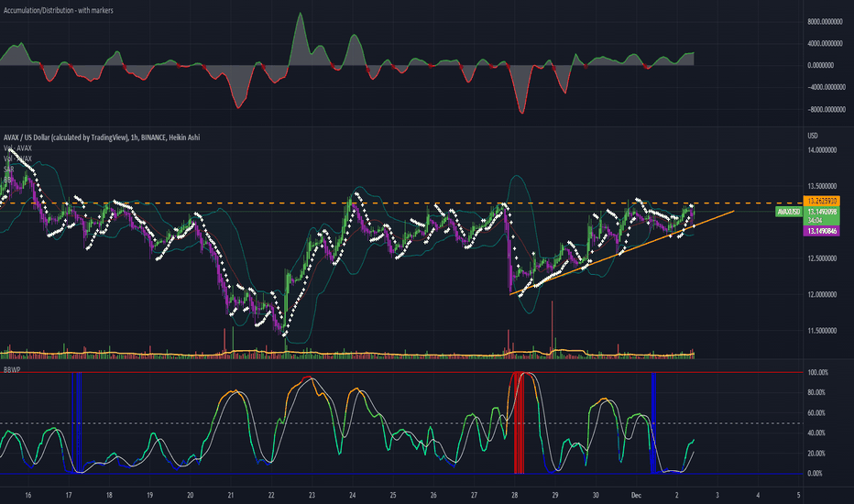Click the 40.00% BBWP scale label
The height and width of the screenshot is (504, 854).
(816, 433)
